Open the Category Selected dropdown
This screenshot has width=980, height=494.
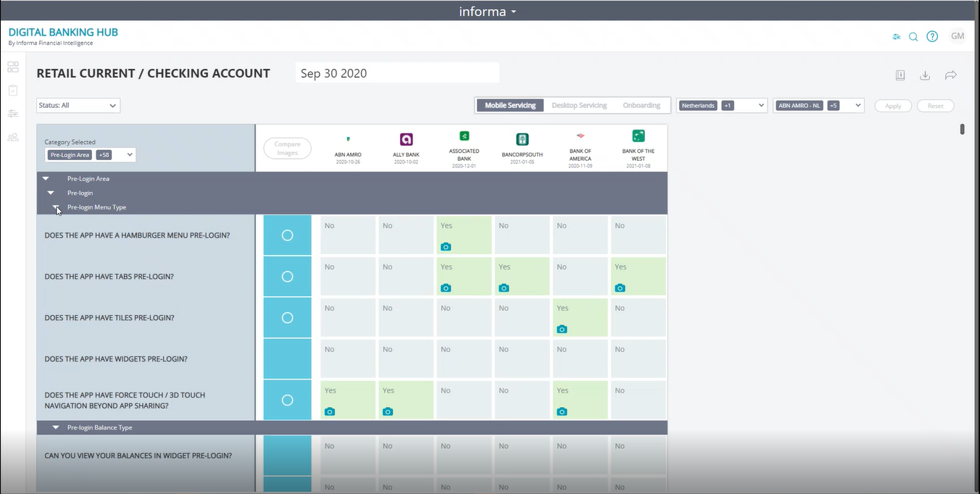click(91, 155)
